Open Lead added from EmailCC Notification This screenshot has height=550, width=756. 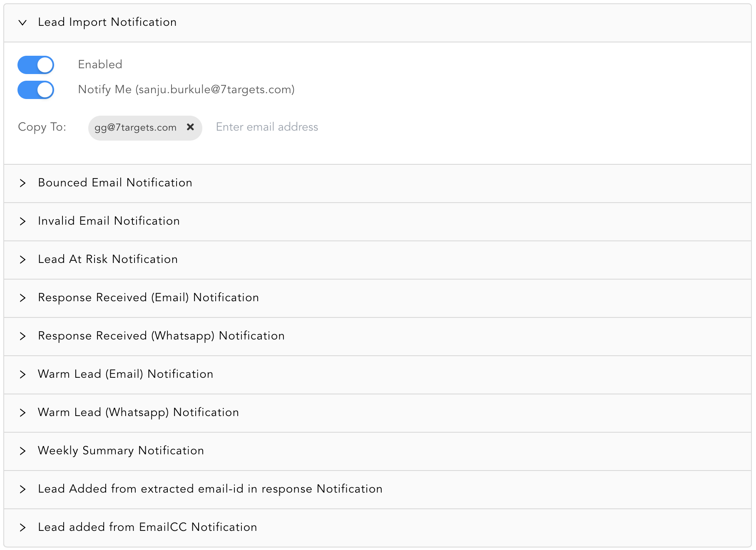147,528
